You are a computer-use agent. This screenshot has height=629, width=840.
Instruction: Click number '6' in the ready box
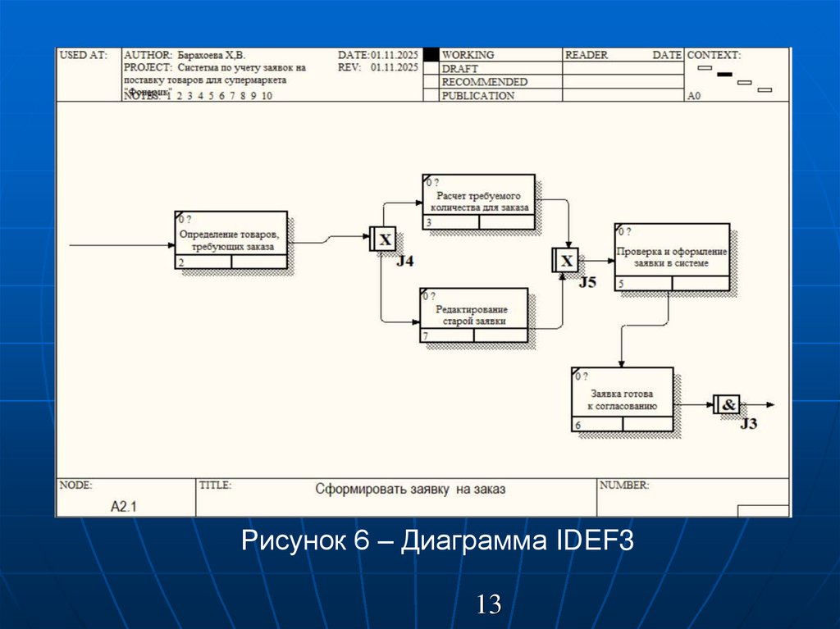tap(578, 426)
